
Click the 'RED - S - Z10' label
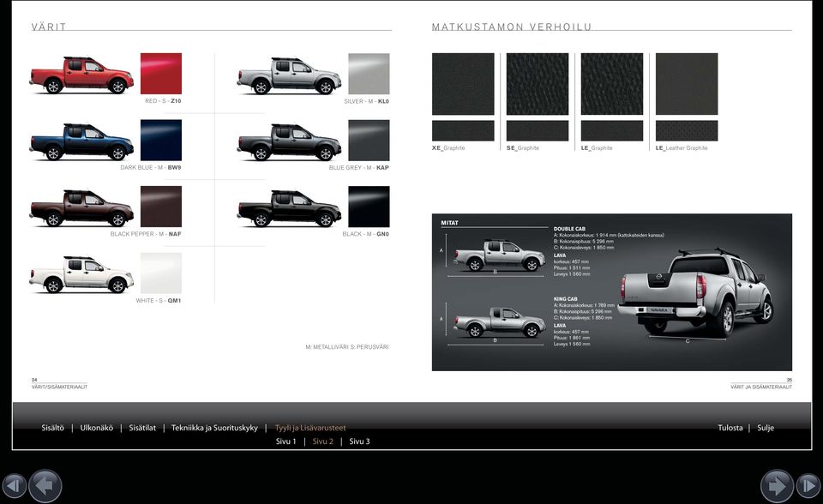[x=163, y=101]
